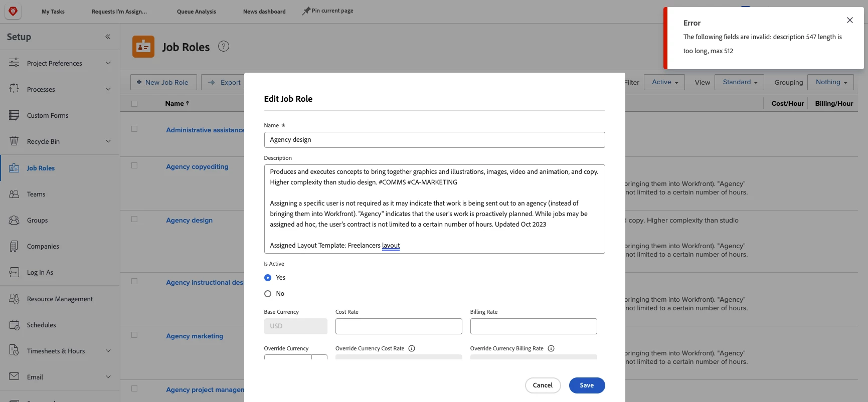The width and height of the screenshot is (868, 402).
Task: Open the Agency marketing link
Action: (x=195, y=336)
